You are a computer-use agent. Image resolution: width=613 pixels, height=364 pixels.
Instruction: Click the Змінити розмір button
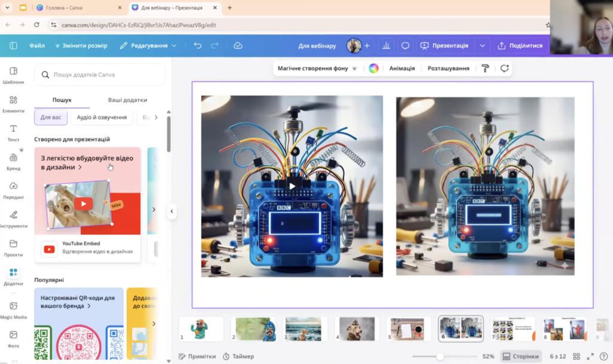tap(81, 45)
